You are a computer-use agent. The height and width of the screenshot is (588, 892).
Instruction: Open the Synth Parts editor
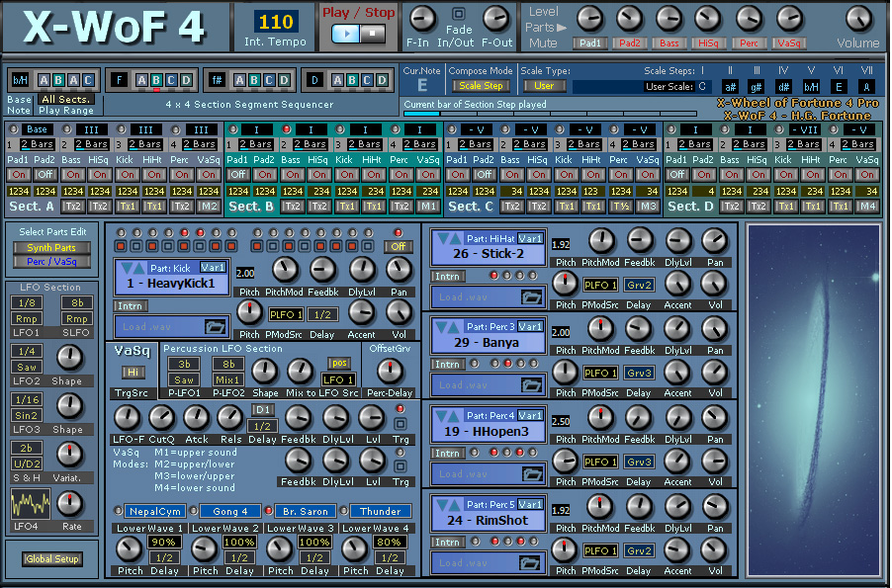tap(51, 247)
